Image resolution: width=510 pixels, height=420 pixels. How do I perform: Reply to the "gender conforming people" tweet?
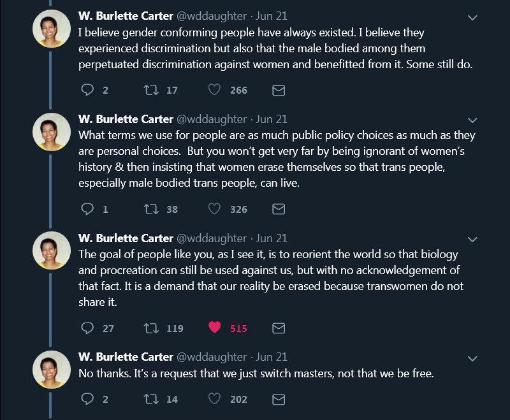tap(88, 91)
